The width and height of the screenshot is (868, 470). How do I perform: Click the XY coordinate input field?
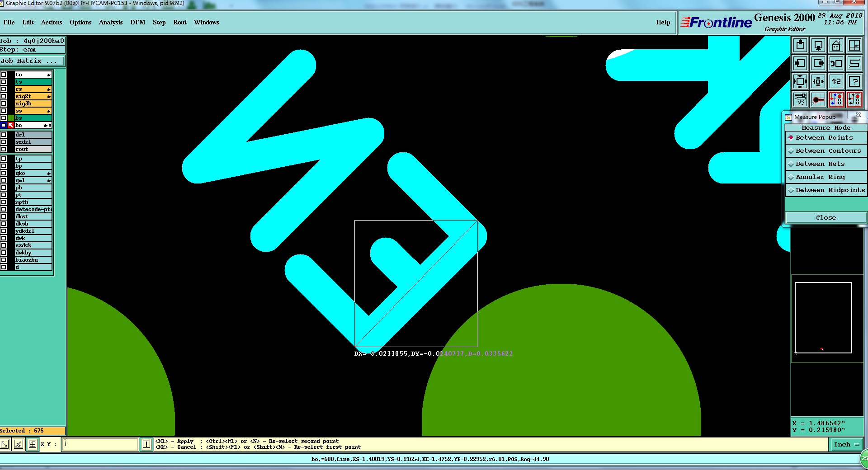point(100,444)
